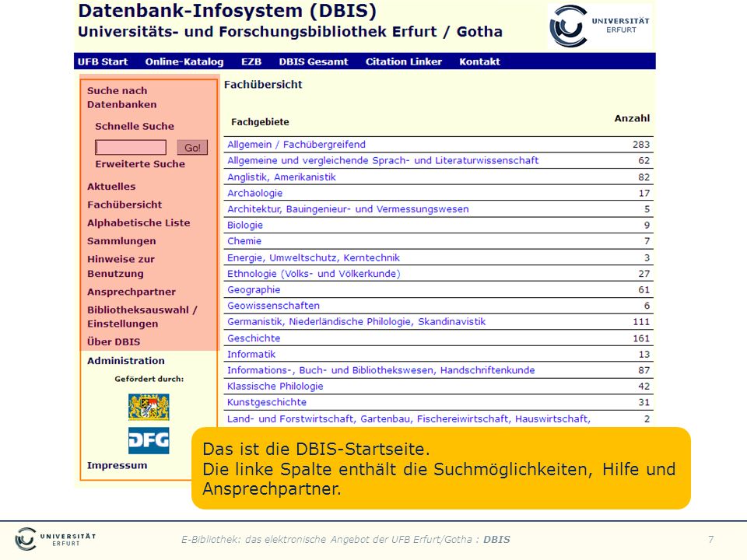Select EZB in the navigation bar
The width and height of the screenshot is (747, 560).
251,61
